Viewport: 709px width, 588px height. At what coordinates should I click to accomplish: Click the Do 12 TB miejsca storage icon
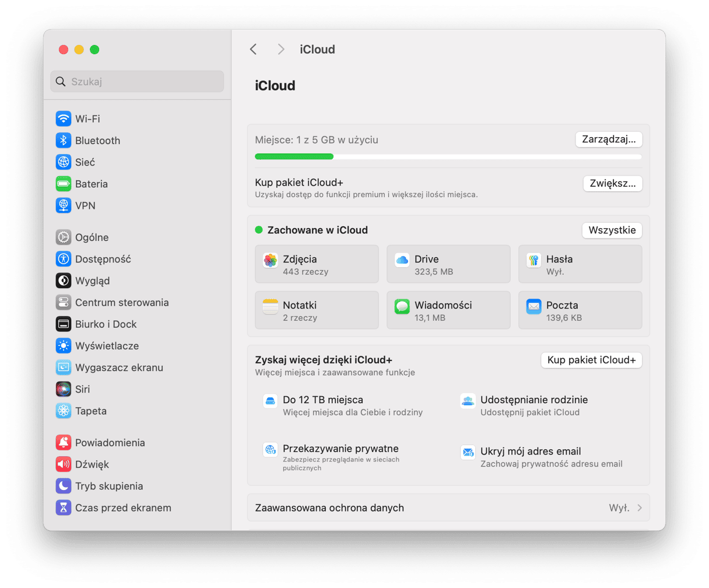[x=270, y=401]
